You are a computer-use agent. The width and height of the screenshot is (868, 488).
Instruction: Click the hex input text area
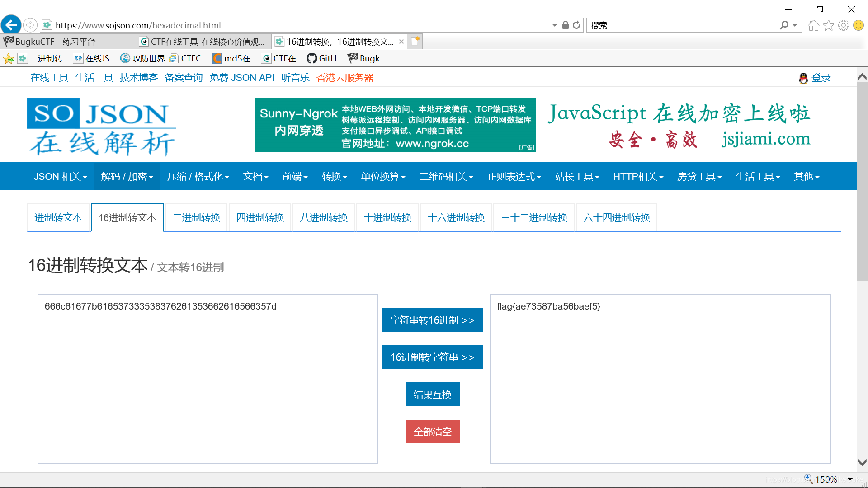pos(208,380)
